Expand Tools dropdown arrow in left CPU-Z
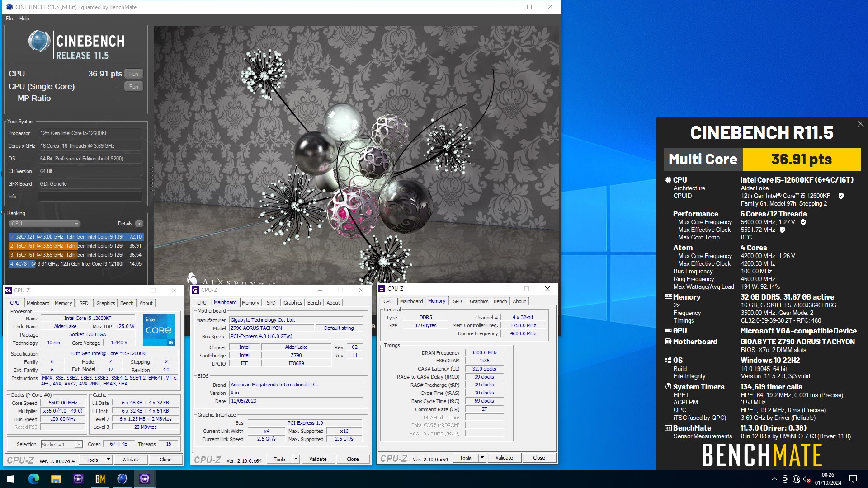The width and height of the screenshot is (868, 488). pos(108,460)
